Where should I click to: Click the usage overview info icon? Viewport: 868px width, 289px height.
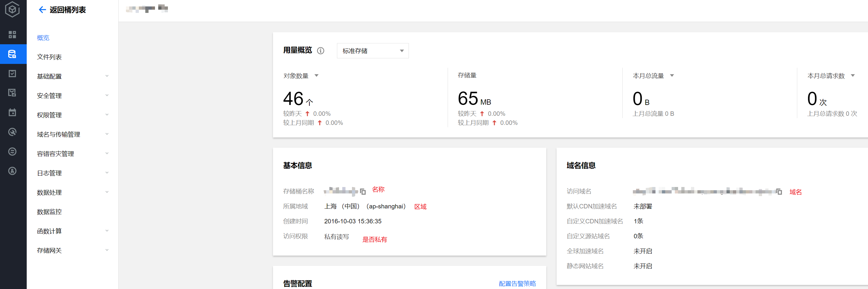coord(321,51)
